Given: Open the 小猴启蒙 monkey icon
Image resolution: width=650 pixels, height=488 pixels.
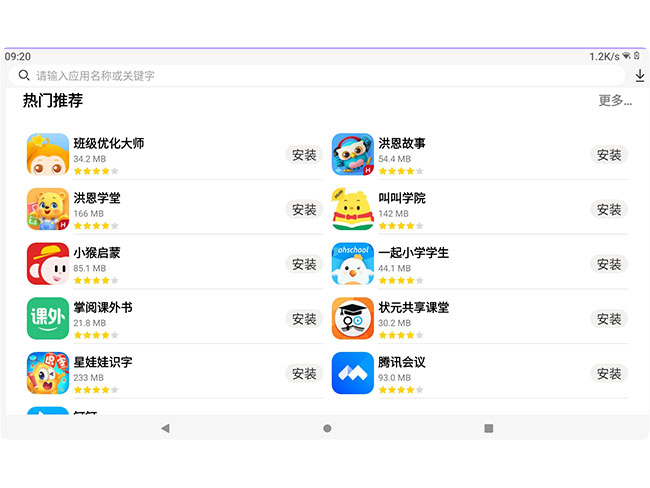Looking at the screenshot, I should point(47,264).
